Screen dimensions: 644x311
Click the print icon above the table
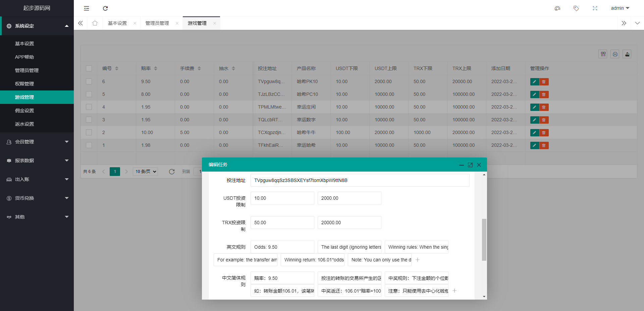615,54
